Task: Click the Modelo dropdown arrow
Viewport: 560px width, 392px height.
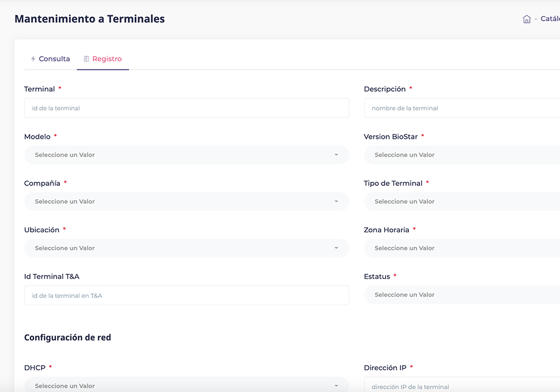Action: pos(336,155)
